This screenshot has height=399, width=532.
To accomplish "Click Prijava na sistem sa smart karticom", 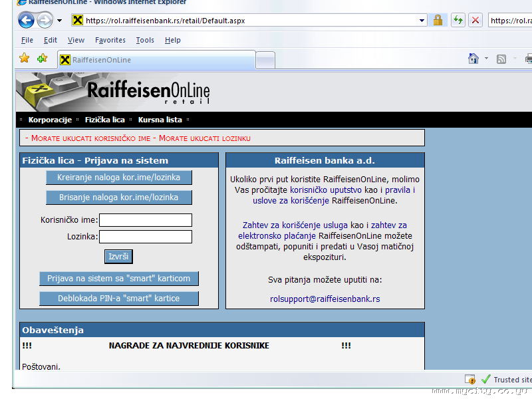I will point(119,279).
